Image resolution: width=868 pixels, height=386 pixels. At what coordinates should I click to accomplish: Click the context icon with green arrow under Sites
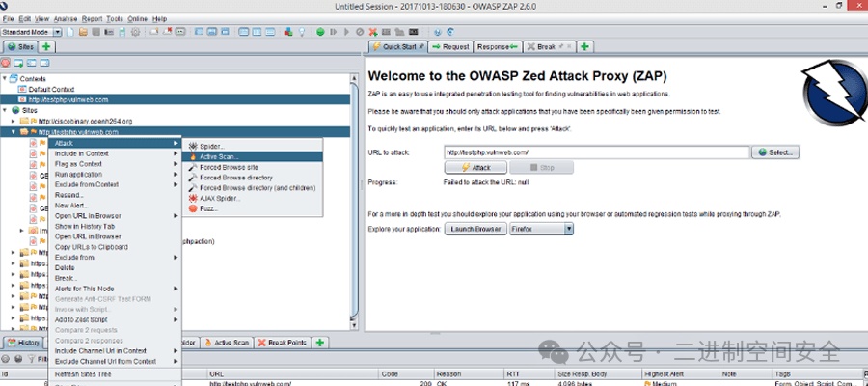[18, 63]
